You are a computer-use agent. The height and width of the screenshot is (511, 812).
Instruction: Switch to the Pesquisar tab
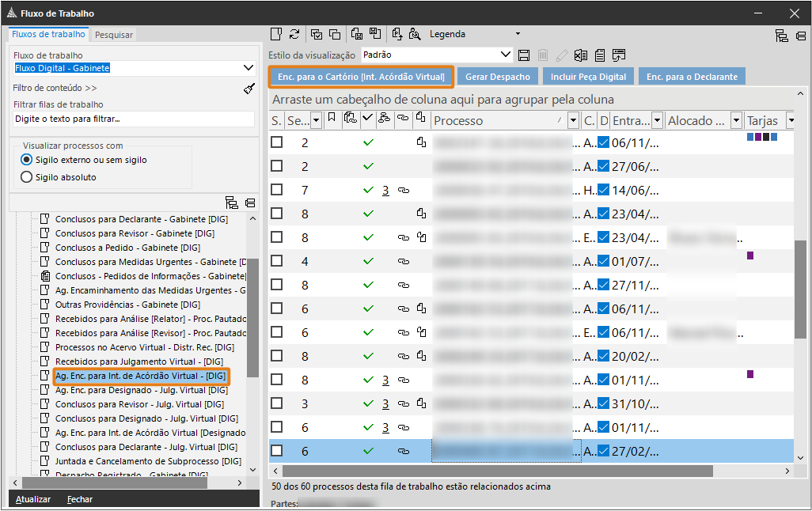pyautogui.click(x=114, y=35)
